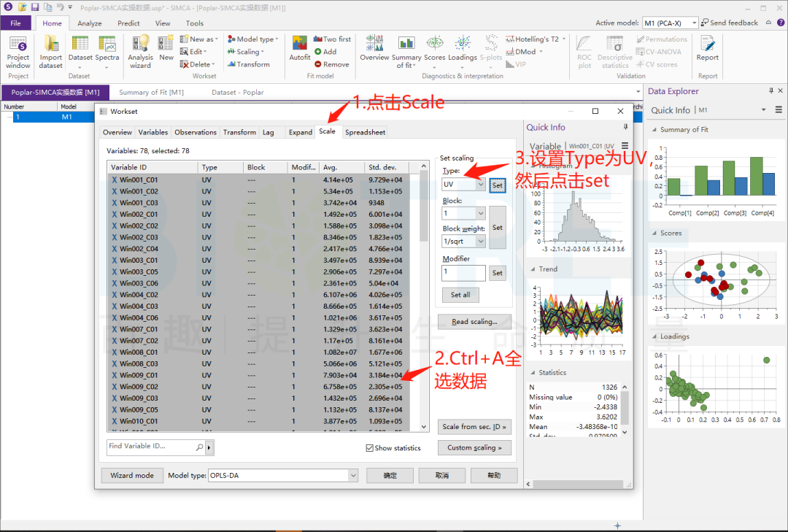Click the Set all button
Viewport: 788px width, 532px height.
click(460, 295)
